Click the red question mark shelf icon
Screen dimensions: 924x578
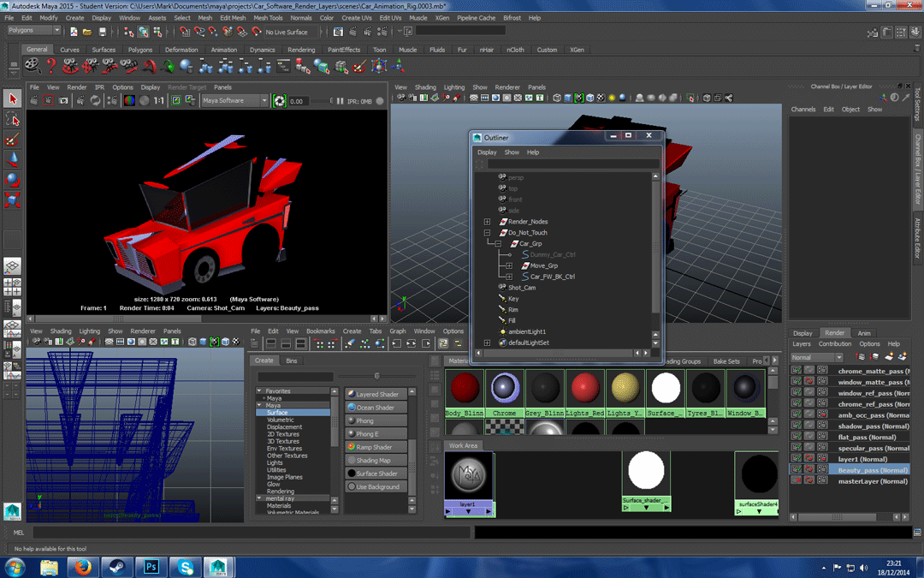51,66
